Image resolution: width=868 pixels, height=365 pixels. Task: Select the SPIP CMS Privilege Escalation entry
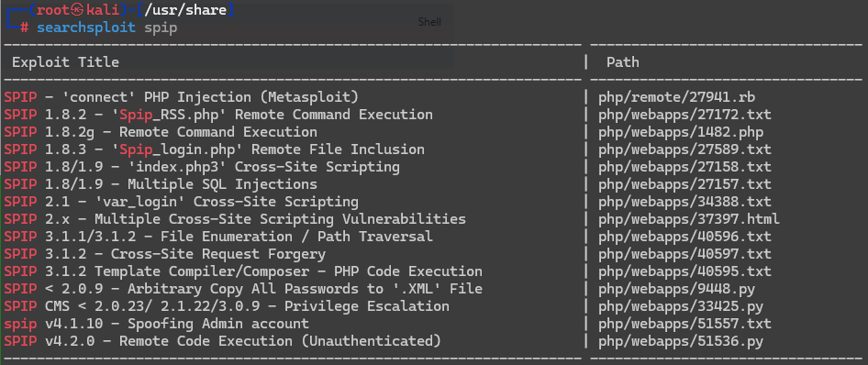227,306
